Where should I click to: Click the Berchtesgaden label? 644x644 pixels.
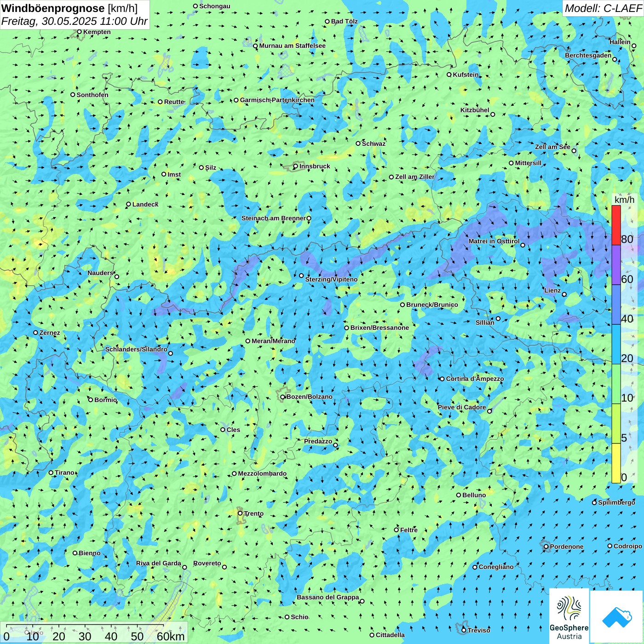(588, 55)
